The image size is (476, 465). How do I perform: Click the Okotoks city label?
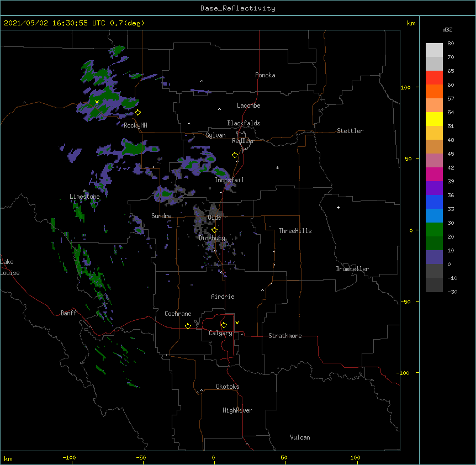point(228,387)
